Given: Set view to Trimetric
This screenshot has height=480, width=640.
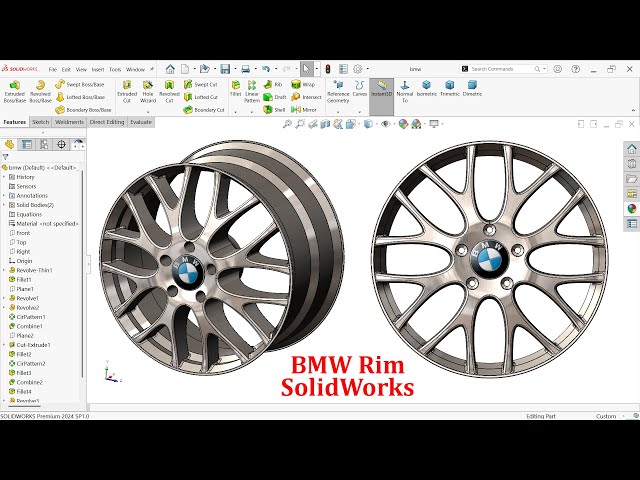Looking at the screenshot, I should 450,89.
